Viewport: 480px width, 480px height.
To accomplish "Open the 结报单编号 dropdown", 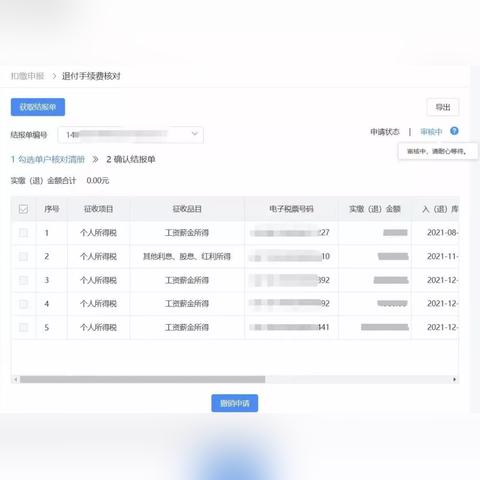I will pos(130,135).
